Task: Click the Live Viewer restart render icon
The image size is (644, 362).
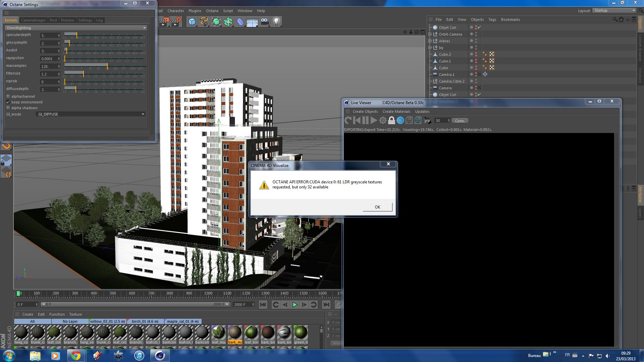Action: pyautogui.click(x=348, y=120)
